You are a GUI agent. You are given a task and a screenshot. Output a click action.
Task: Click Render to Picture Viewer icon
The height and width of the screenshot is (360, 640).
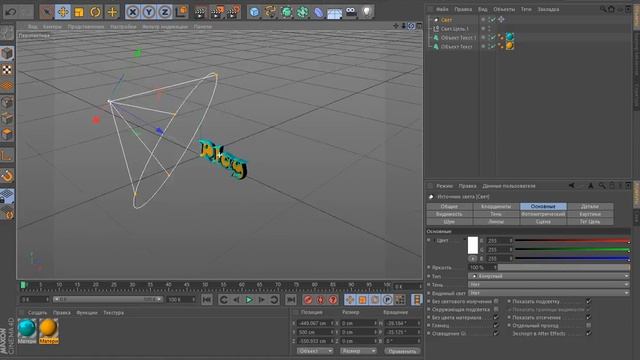tap(217, 12)
